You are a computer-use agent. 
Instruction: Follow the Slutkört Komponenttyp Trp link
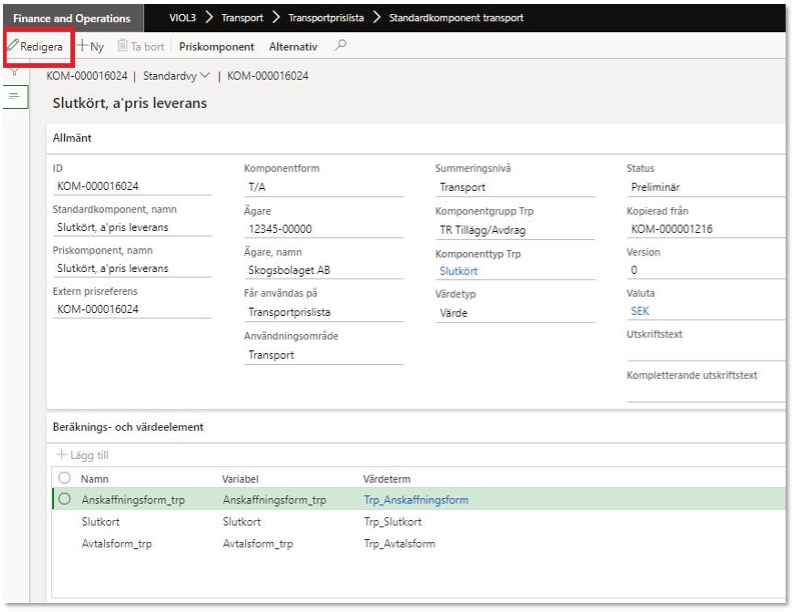(459, 271)
